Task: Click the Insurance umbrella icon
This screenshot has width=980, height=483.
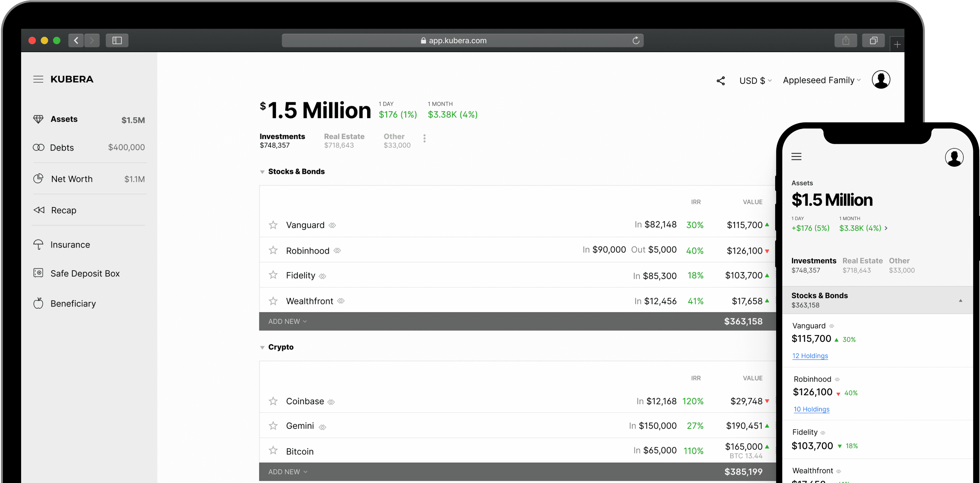Action: click(38, 244)
